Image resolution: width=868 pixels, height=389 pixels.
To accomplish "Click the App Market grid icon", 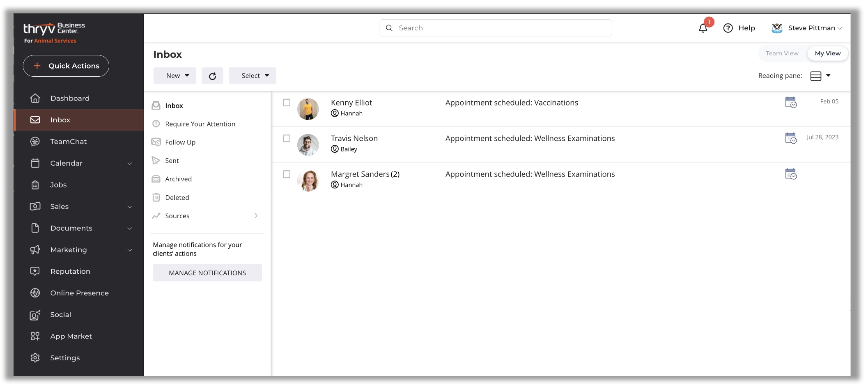I will pyautogui.click(x=35, y=336).
